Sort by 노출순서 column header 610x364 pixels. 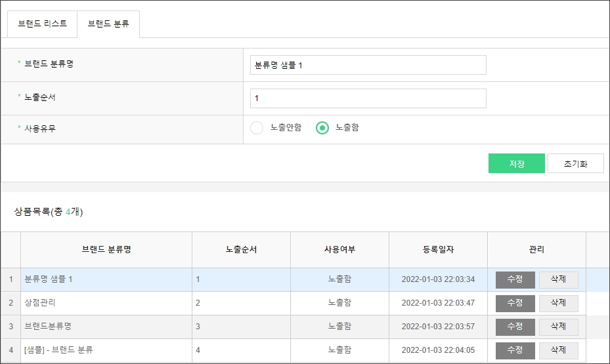click(x=241, y=250)
